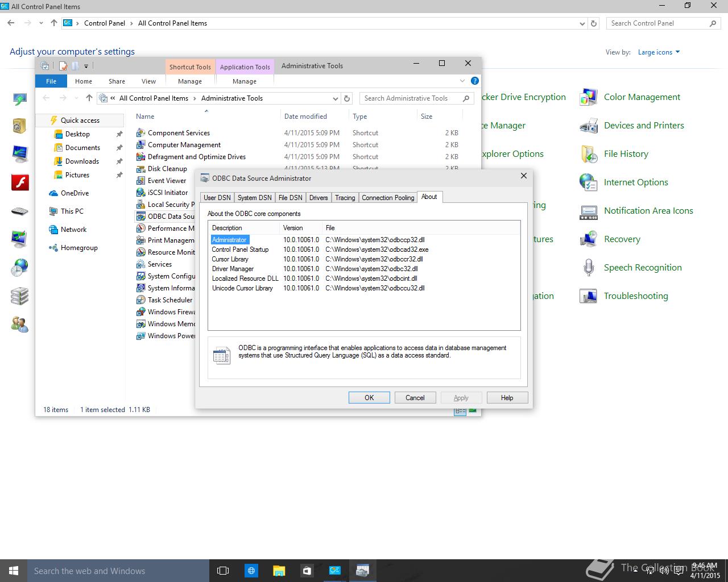Open recent locations dropdown in Control Panel navigation
This screenshot has height=582, width=728.
(41, 23)
